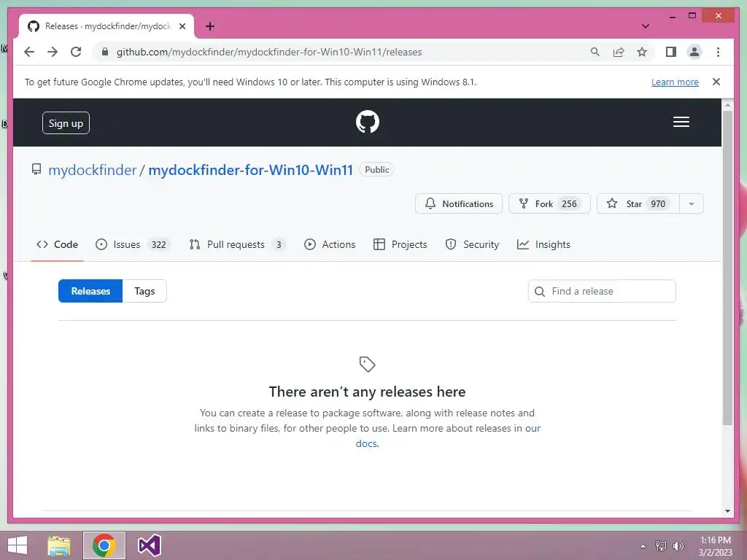Click the Chrome profile avatar icon
Image resolution: width=747 pixels, height=560 pixels.
(x=694, y=52)
